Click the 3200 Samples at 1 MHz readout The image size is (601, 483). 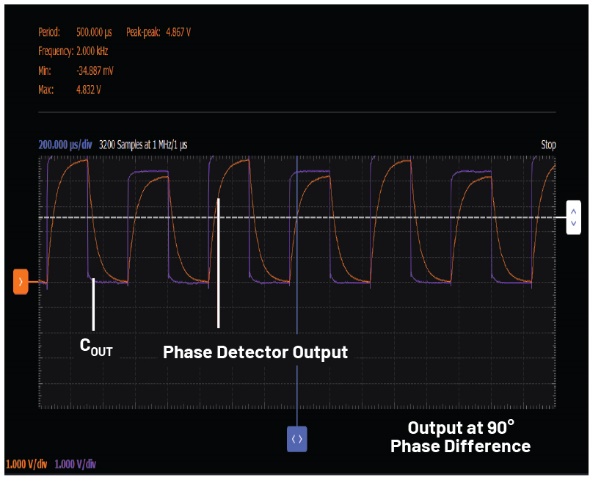tap(142, 145)
